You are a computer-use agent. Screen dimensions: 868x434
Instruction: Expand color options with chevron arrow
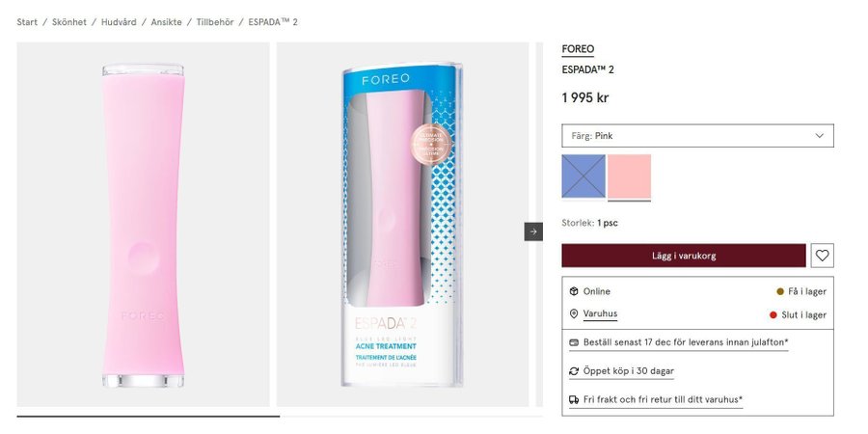[820, 136]
